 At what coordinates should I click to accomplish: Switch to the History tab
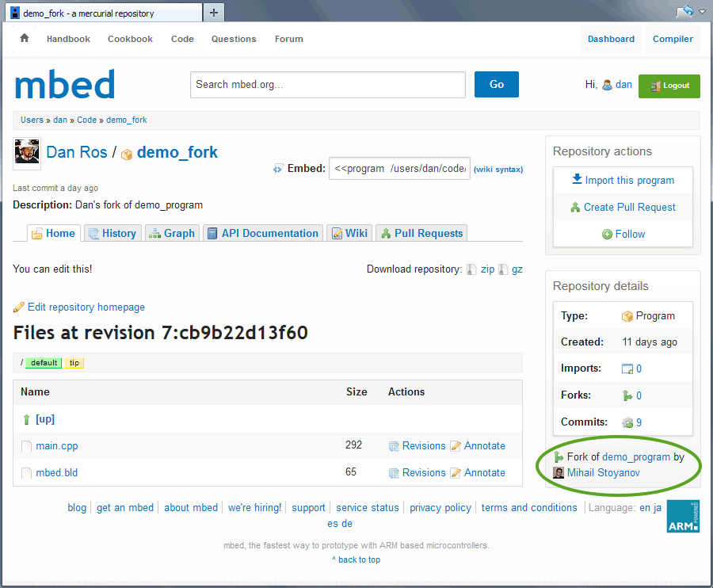(x=112, y=233)
